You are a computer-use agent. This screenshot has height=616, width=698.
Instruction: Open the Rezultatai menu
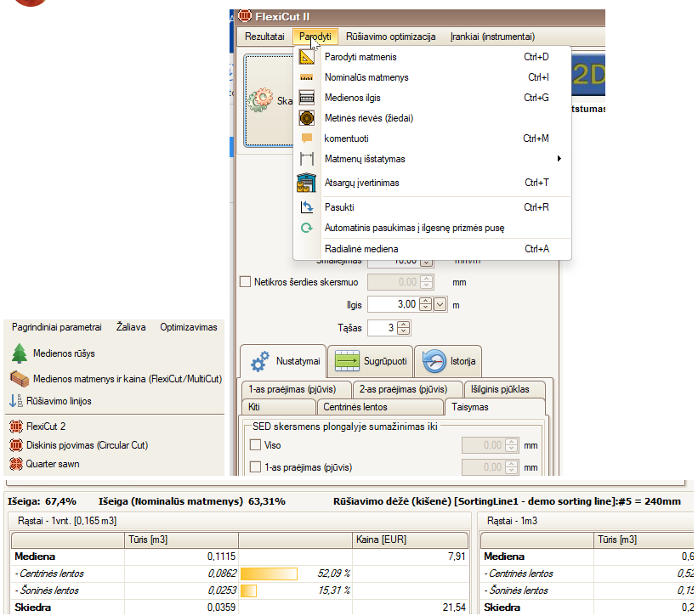pyautogui.click(x=264, y=37)
